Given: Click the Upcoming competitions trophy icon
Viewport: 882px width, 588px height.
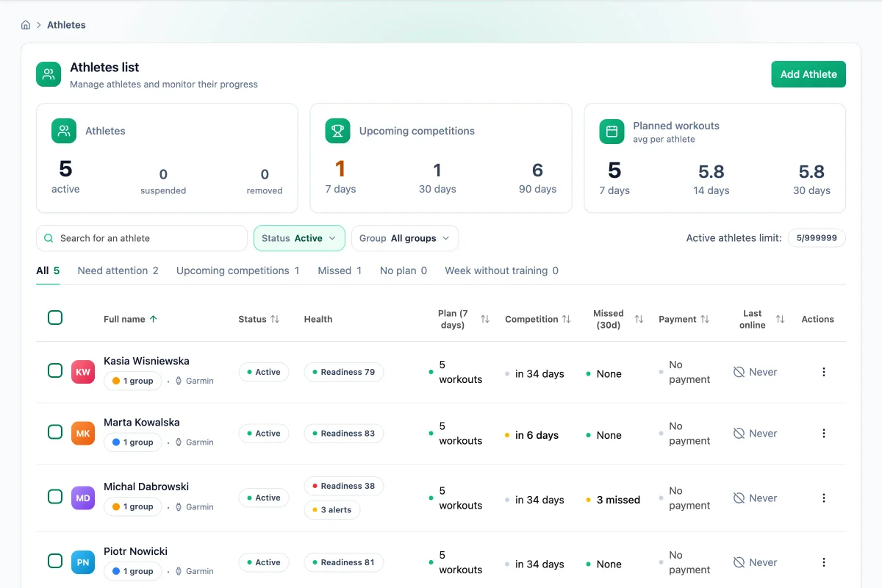Looking at the screenshot, I should pyautogui.click(x=338, y=131).
